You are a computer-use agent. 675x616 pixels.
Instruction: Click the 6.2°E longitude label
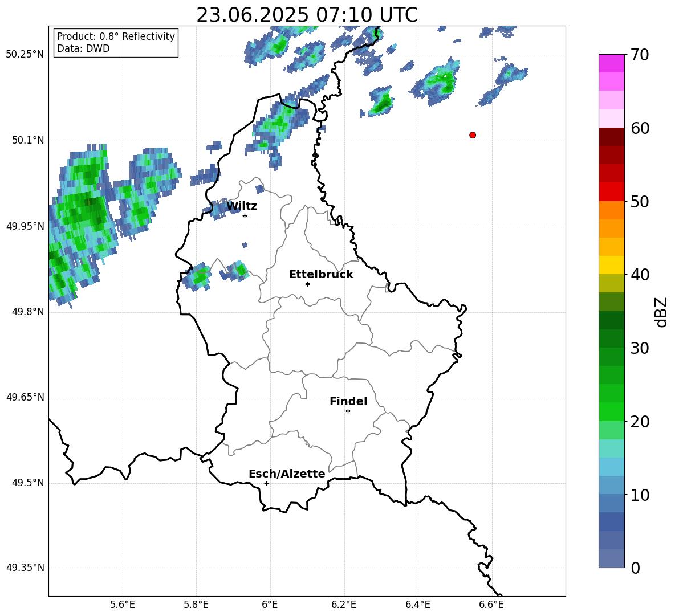click(344, 605)
